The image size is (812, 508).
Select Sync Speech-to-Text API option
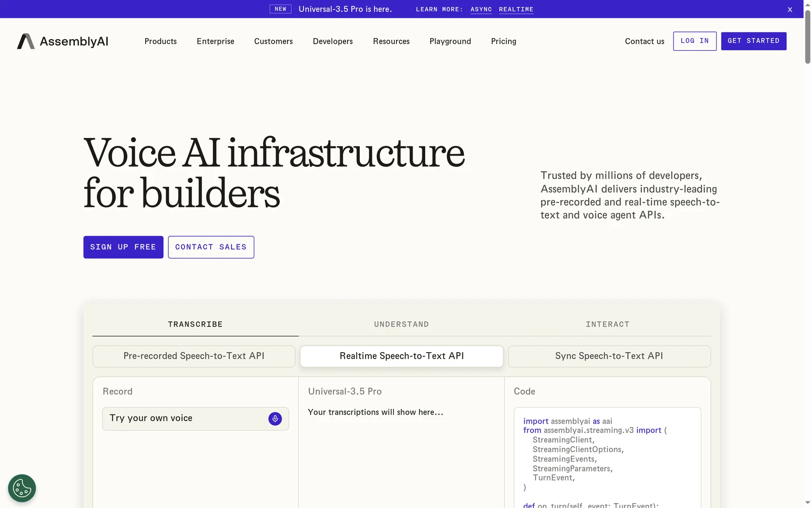click(609, 356)
